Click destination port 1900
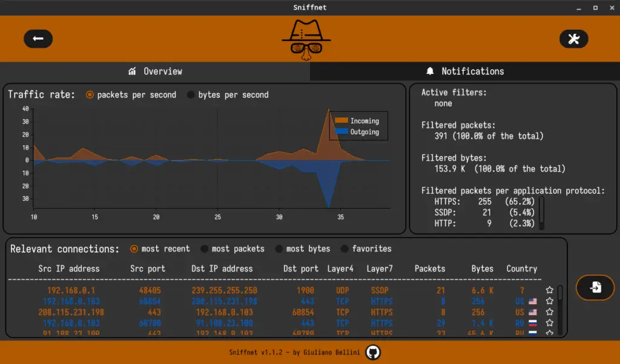 coord(305,291)
